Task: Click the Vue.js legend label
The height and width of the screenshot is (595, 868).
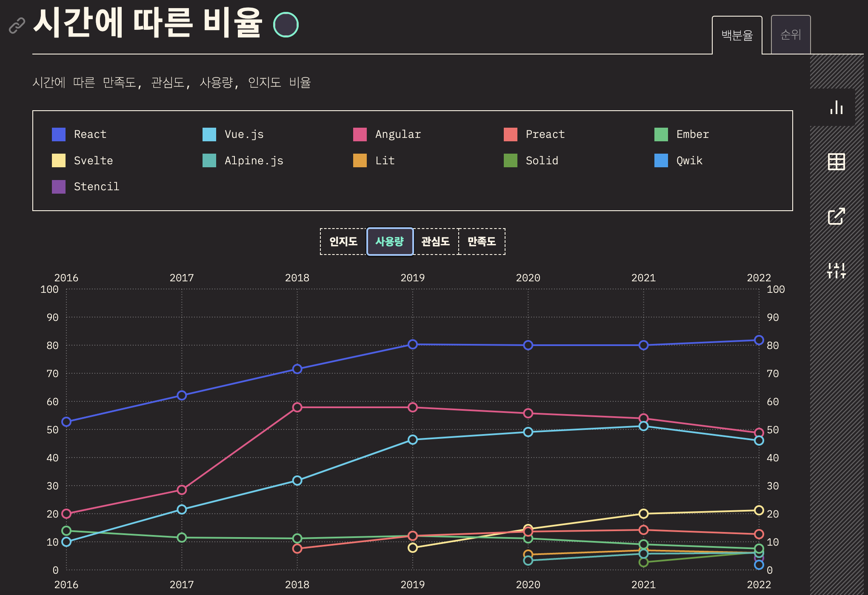Action: [244, 134]
